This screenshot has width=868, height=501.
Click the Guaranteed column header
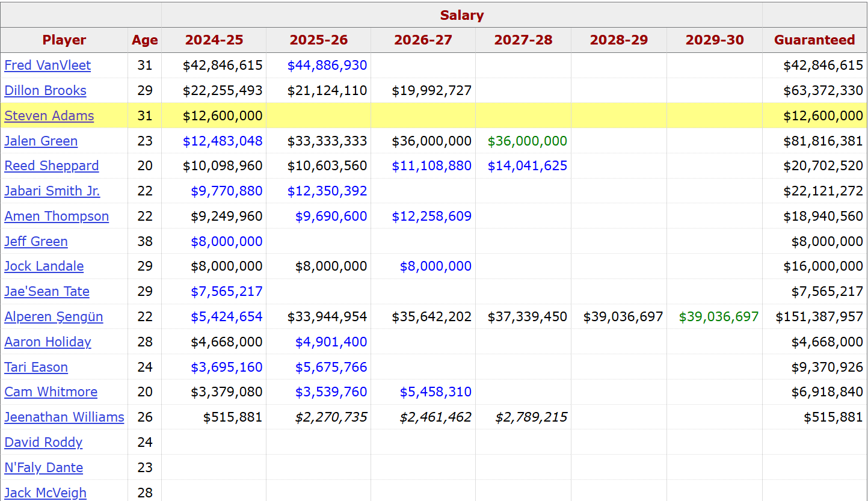tap(814, 40)
